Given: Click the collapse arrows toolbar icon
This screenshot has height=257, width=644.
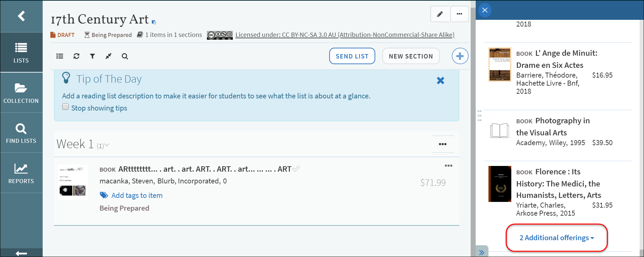Looking at the screenshot, I should pos(108,56).
